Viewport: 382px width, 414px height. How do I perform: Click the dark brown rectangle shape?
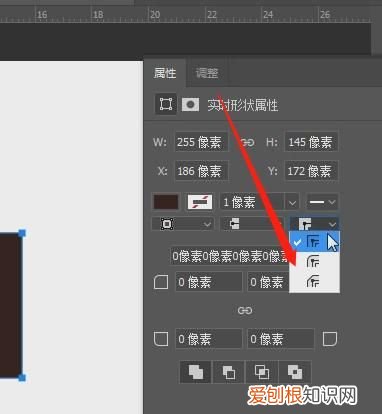10,305
